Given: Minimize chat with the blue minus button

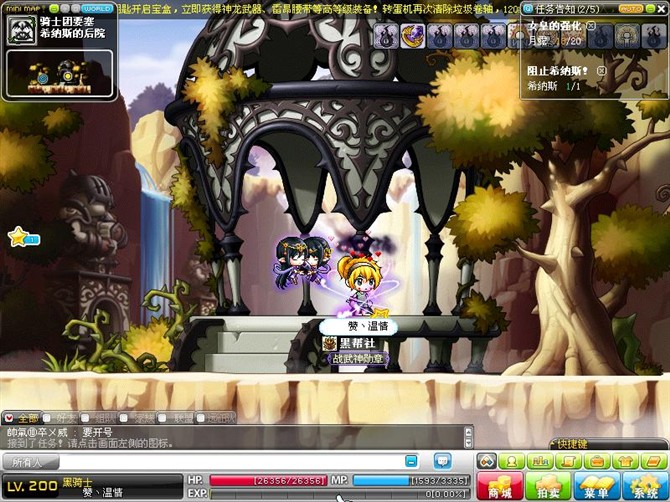Looking at the screenshot, I should 411,461.
